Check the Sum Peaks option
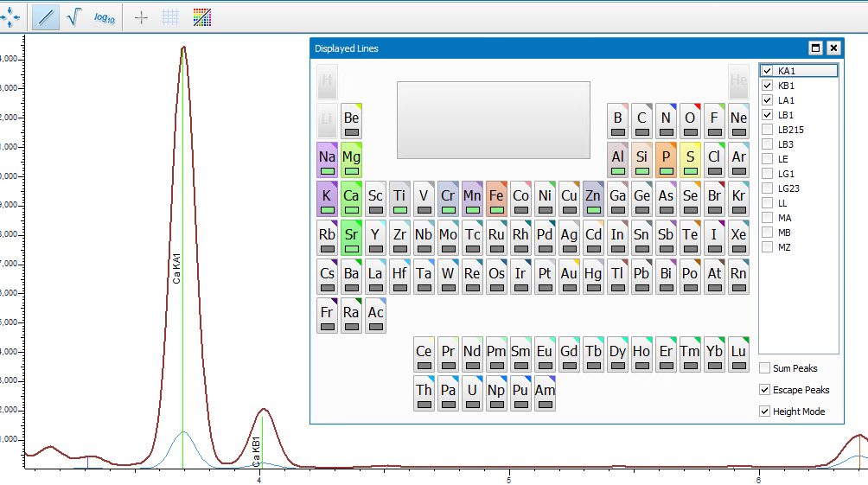Image resolution: width=868 pixels, height=485 pixels. (764, 368)
